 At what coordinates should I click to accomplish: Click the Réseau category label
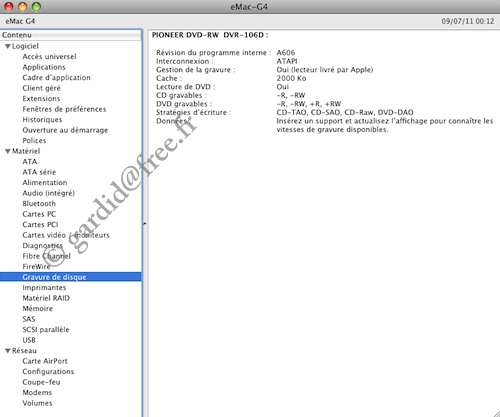coord(24,351)
